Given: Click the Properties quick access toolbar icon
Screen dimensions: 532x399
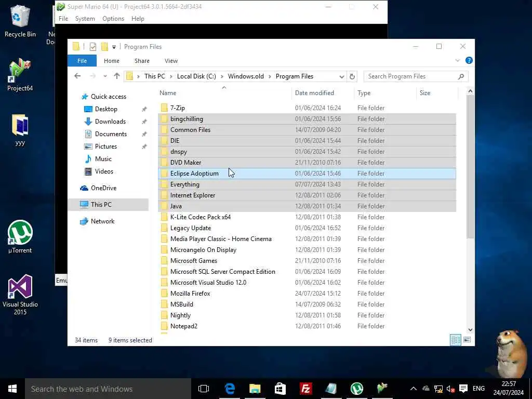Looking at the screenshot, I should (x=92, y=46).
